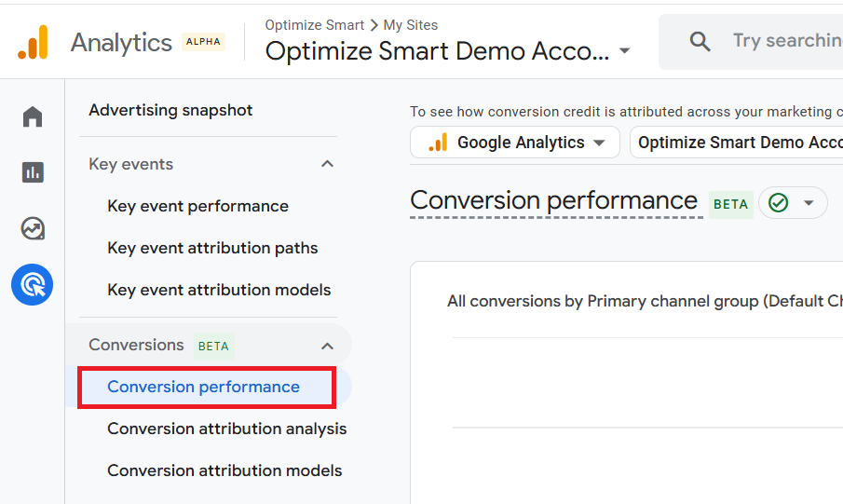Open the Explore icon in sidebar

pos(33,228)
